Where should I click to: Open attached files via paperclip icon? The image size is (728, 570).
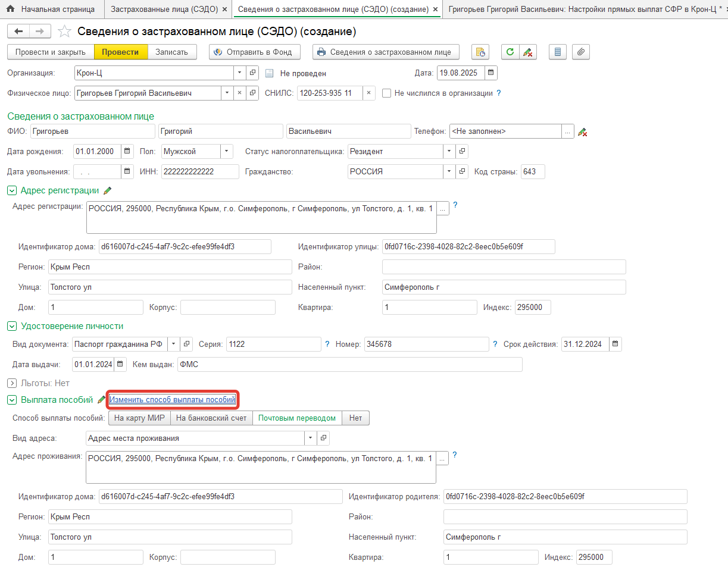(581, 52)
